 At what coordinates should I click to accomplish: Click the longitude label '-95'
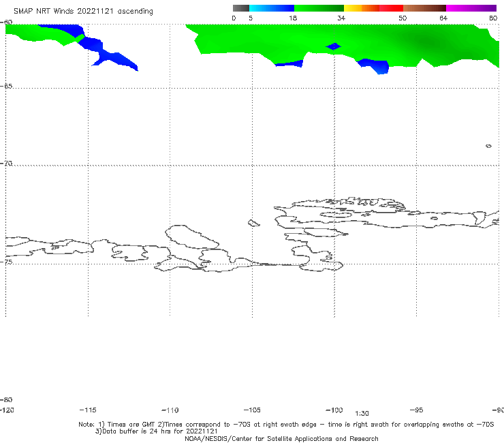pyautogui.click(x=417, y=410)
